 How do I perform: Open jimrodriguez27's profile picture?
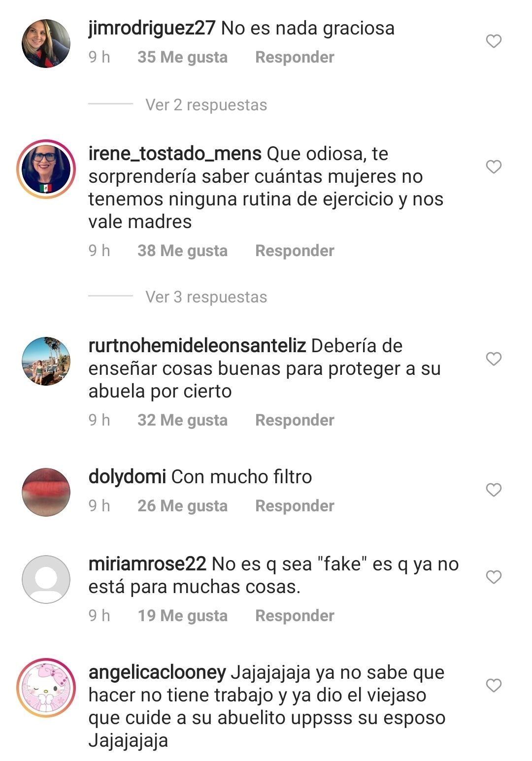coord(46,43)
